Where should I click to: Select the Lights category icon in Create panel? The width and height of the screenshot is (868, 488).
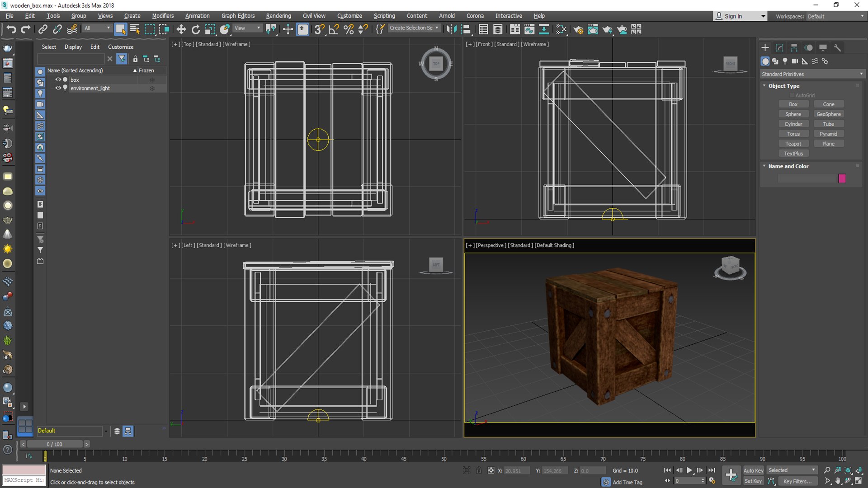785,61
